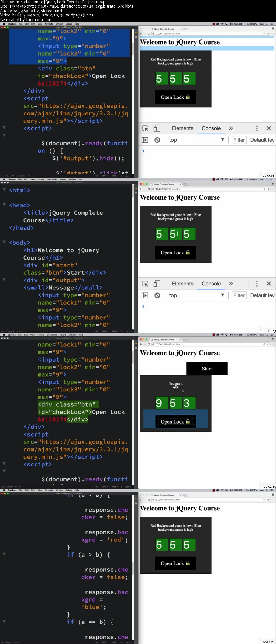Open Brackets Extension Manager icon, 00:00:43 frame
The width and height of the screenshot is (276, 644).
coord(136,37)
